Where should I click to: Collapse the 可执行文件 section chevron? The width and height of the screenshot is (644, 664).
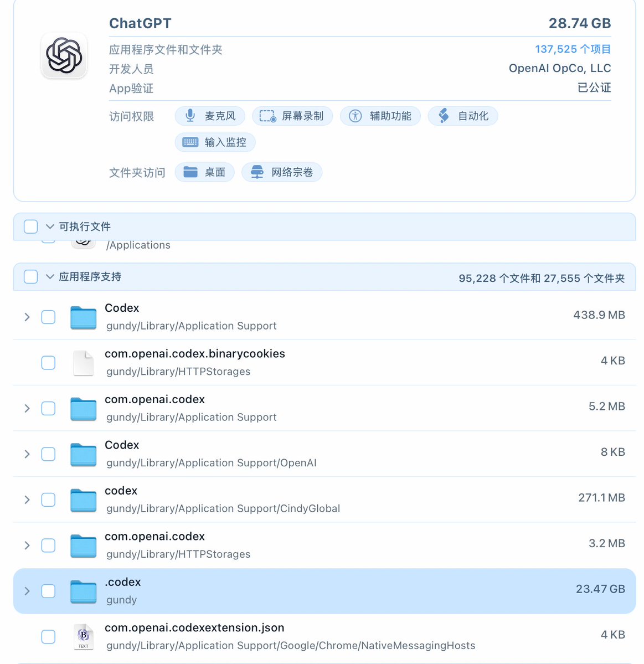pyautogui.click(x=50, y=227)
